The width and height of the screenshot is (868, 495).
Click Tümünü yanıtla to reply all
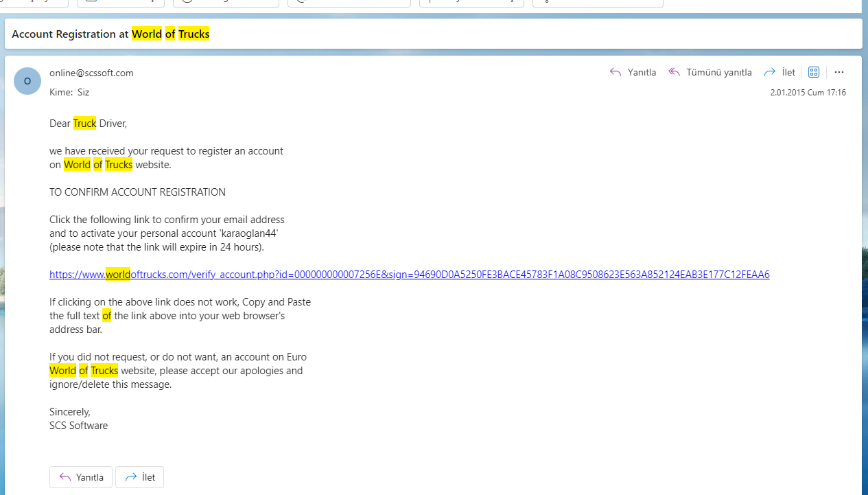(710, 72)
